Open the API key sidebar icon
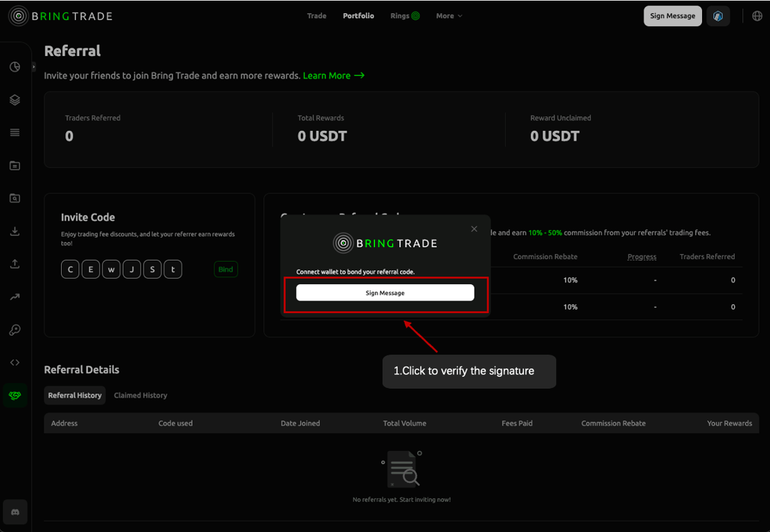770x532 pixels. pyautogui.click(x=15, y=330)
